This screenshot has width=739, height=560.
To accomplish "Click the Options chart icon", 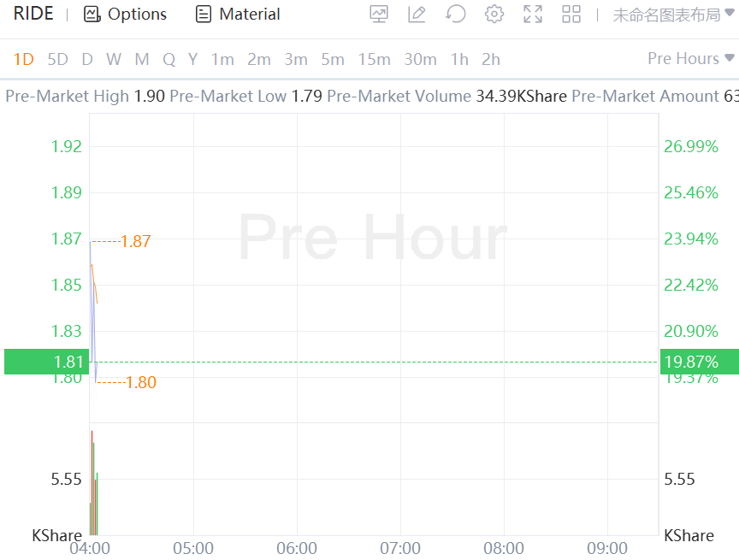I will 92,14.
